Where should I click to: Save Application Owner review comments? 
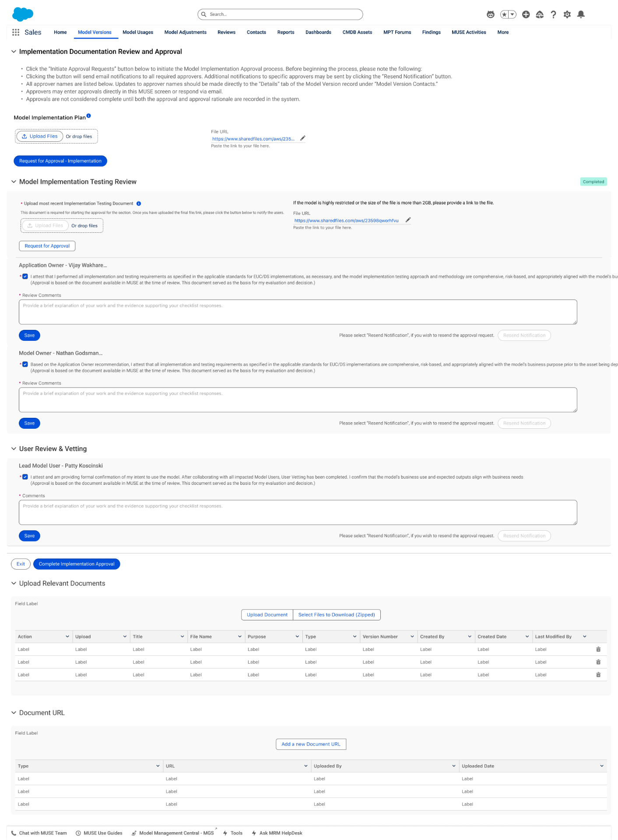point(29,336)
